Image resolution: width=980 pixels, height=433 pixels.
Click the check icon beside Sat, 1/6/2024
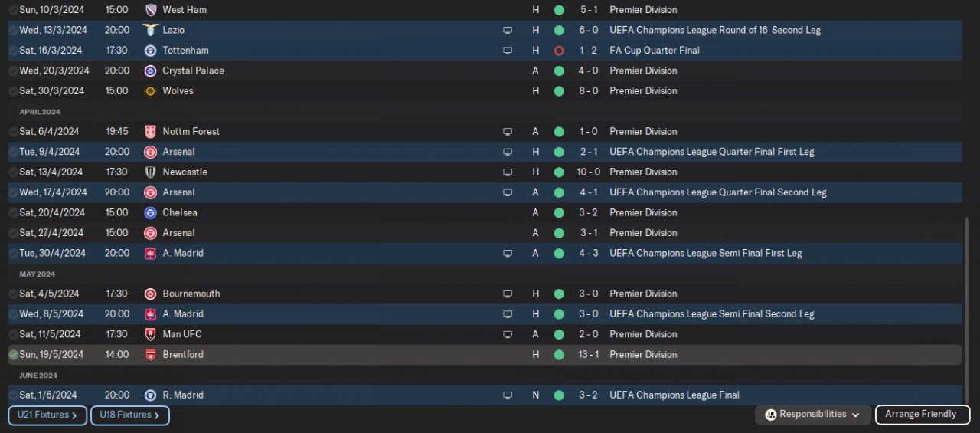(13, 395)
